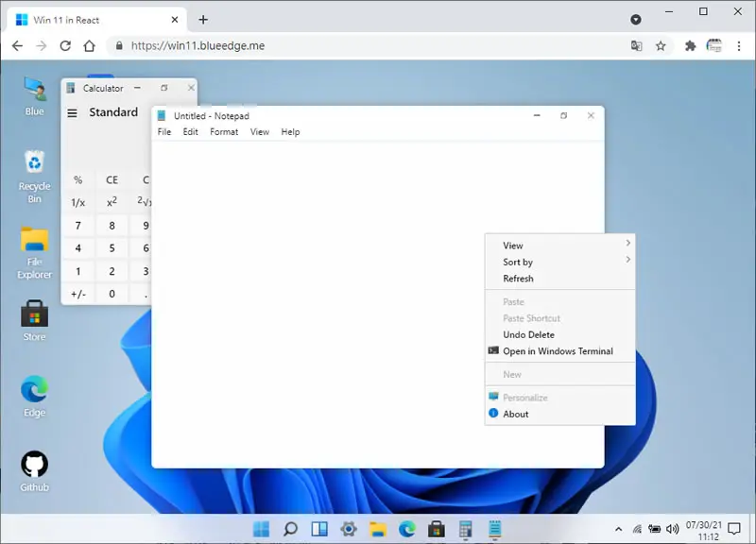Expand the Sort by submenu
This screenshot has width=756, height=544.
(x=559, y=262)
